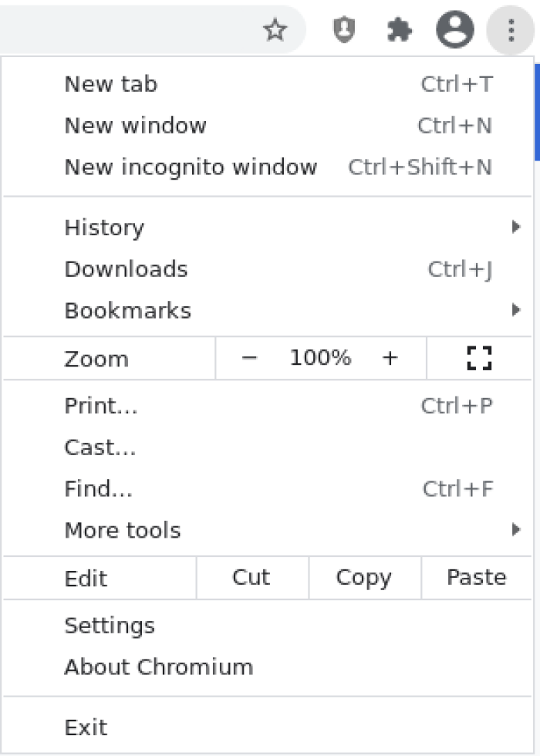The height and width of the screenshot is (756, 540).
Task: Choose Print from the menu
Action: pyautogui.click(x=101, y=405)
